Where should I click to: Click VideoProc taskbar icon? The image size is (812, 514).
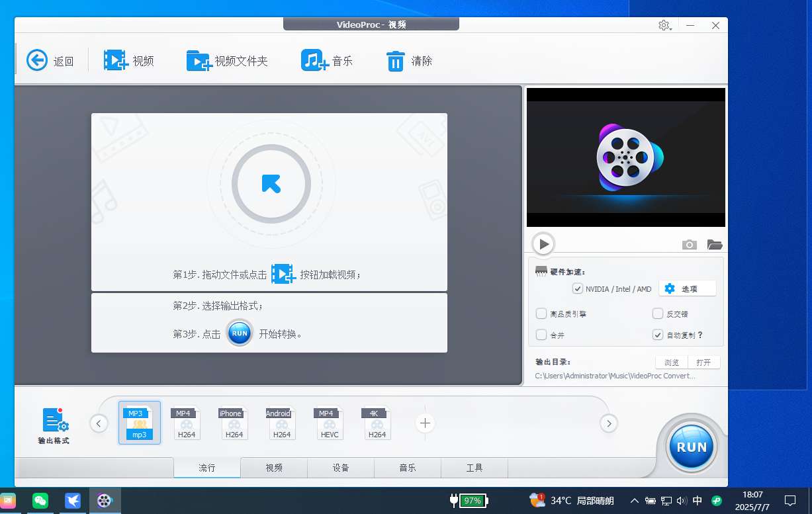tap(105, 501)
